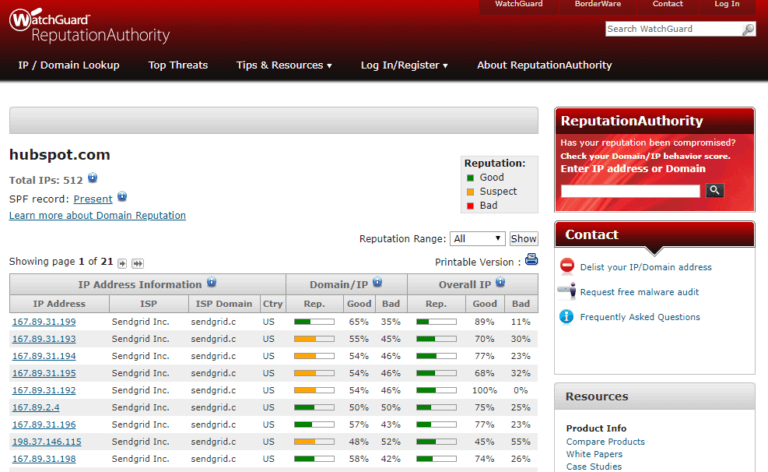Jump to last page arrow icon

coord(138,263)
